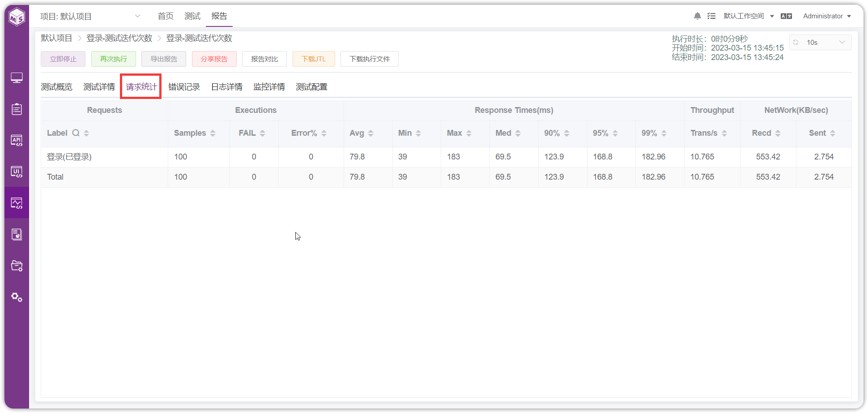This screenshot has width=868, height=413.
Task: Open the performance testing sidebar icon
Action: click(x=17, y=203)
